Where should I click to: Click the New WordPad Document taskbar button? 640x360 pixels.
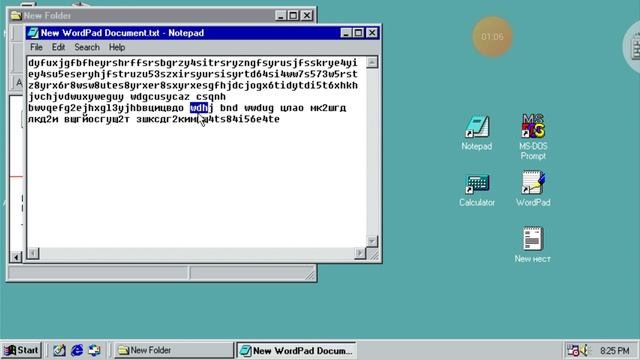pos(297,350)
